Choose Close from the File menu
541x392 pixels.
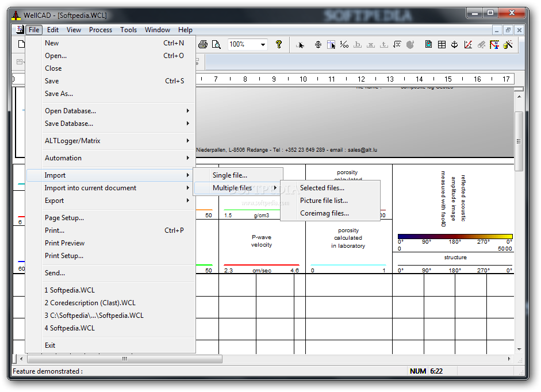[x=111, y=68]
